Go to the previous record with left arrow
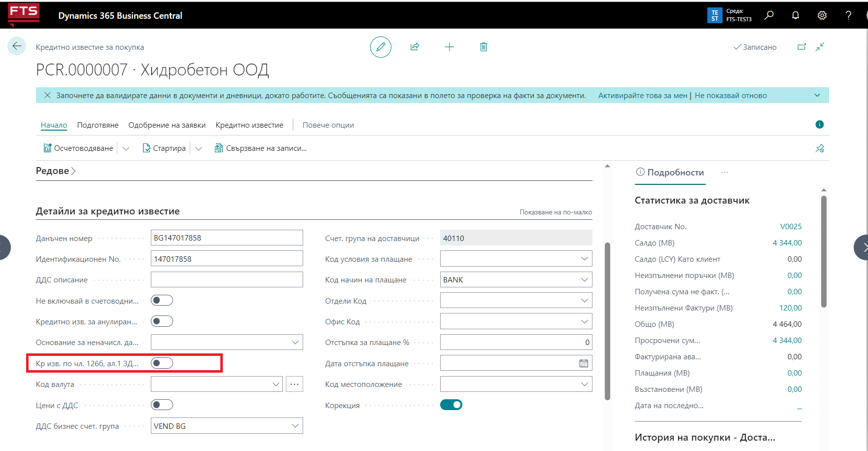This screenshot has width=868, height=451. click(x=4, y=247)
